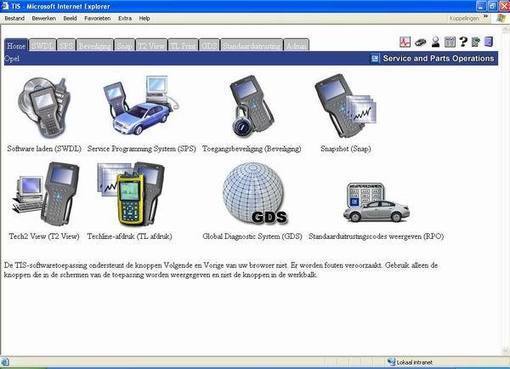Launch the Service Programming System car icon
This screenshot has width=510, height=369.
141,105
